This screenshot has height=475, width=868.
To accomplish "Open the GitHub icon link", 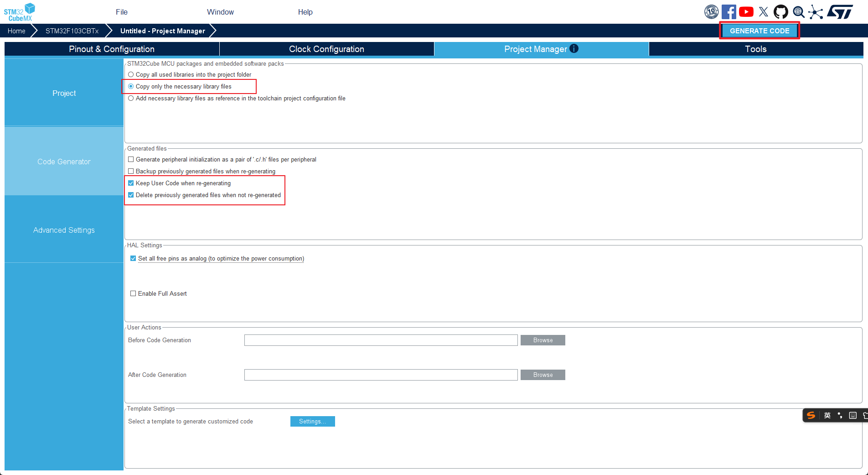I will coord(781,12).
